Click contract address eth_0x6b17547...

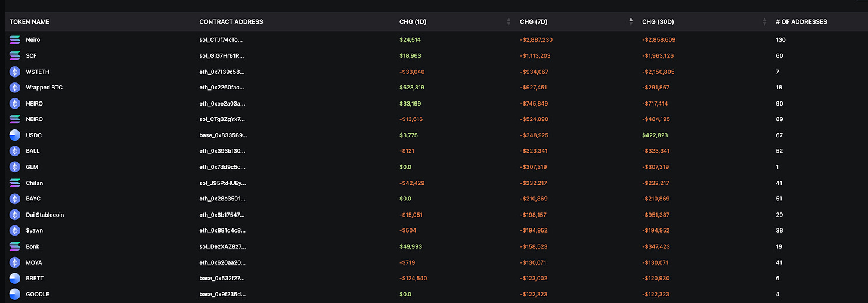[x=222, y=215]
